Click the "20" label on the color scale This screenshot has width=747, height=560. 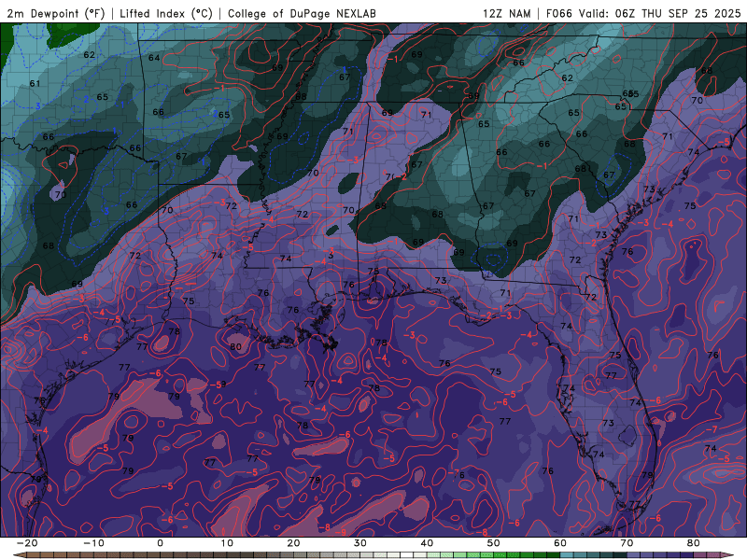tap(293, 543)
